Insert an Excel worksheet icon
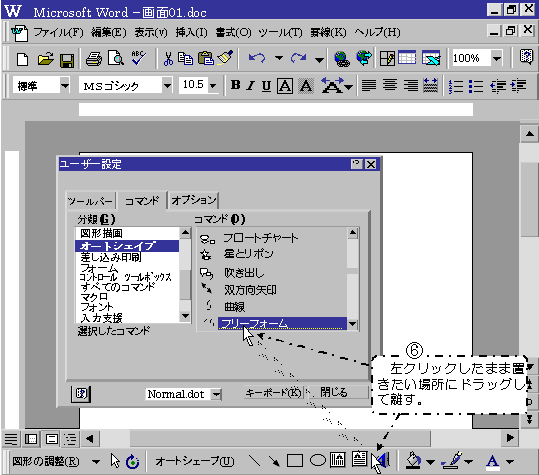 [431, 58]
